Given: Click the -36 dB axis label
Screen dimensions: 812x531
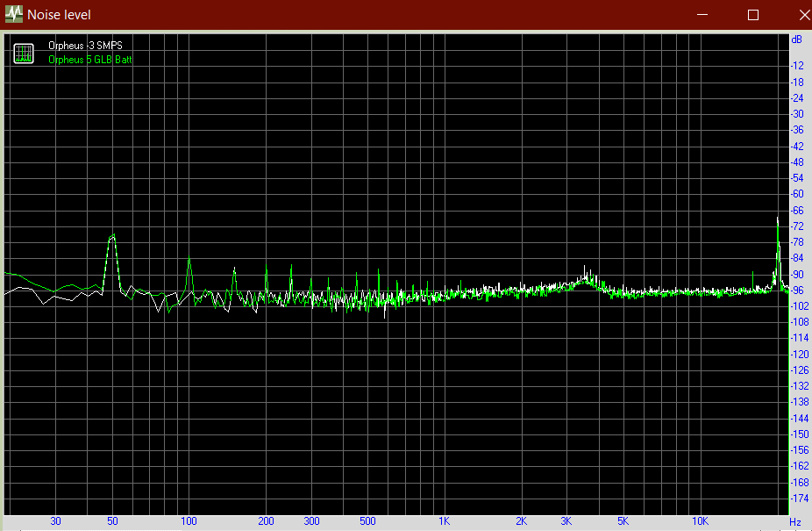Looking at the screenshot, I should click(x=797, y=130).
